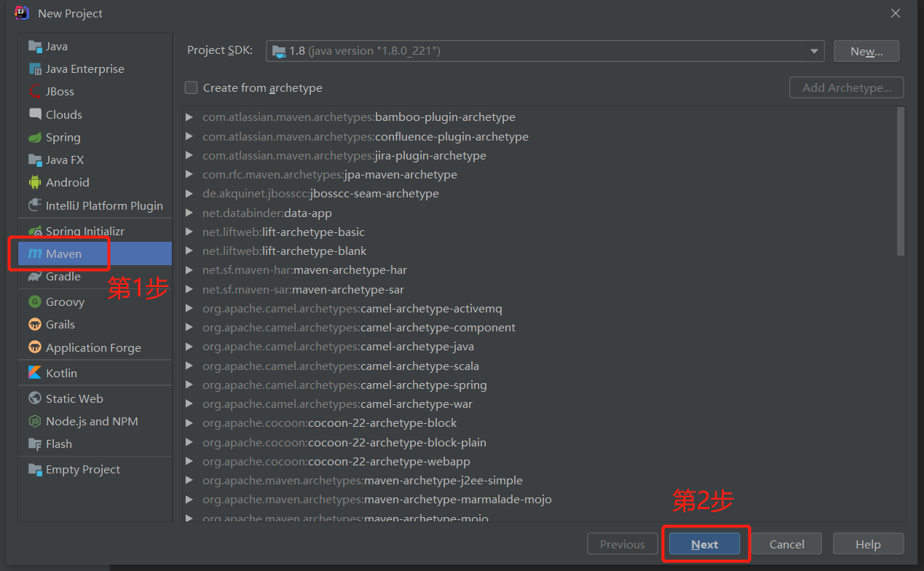
Task: Expand confluence-plugin-archetype entry
Action: 189,136
